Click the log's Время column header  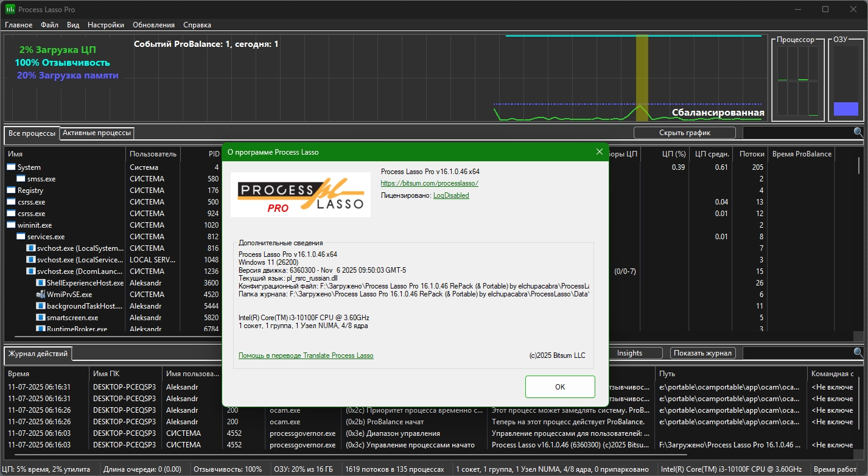point(47,374)
